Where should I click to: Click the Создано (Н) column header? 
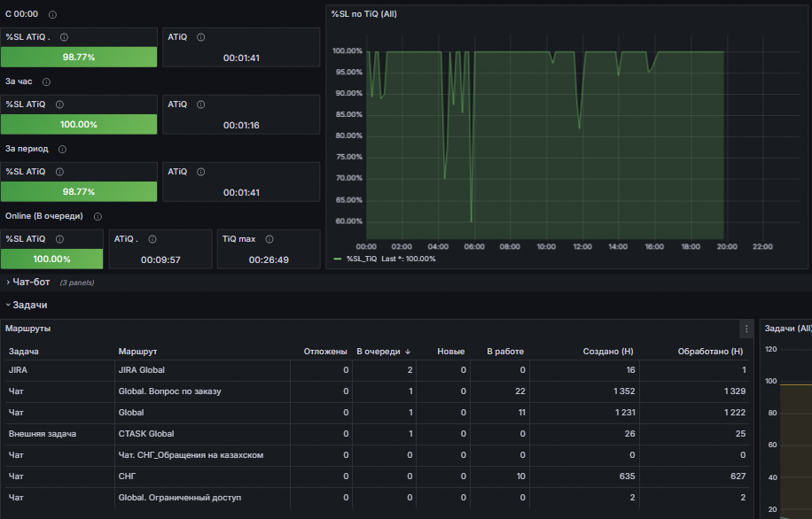point(606,352)
